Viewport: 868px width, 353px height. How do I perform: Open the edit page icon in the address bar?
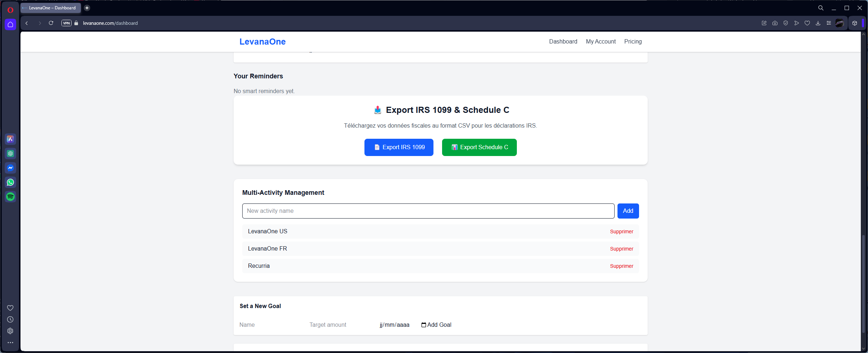pyautogui.click(x=764, y=23)
